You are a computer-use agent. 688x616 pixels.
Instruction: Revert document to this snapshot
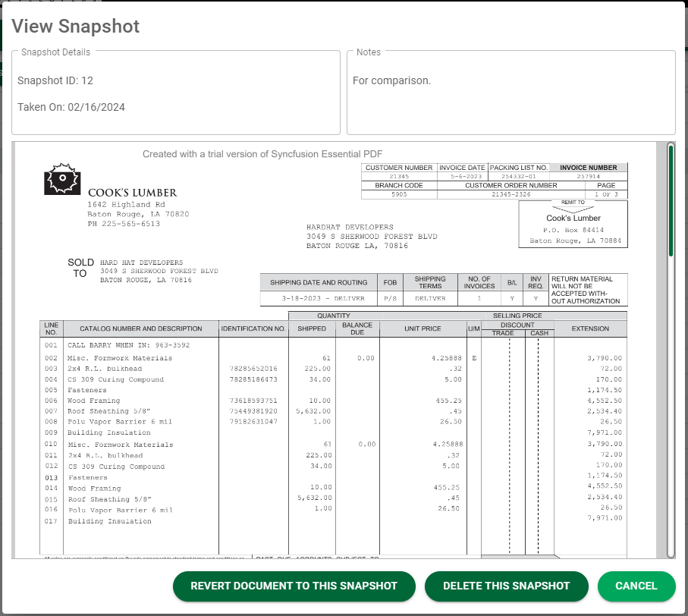(294, 586)
